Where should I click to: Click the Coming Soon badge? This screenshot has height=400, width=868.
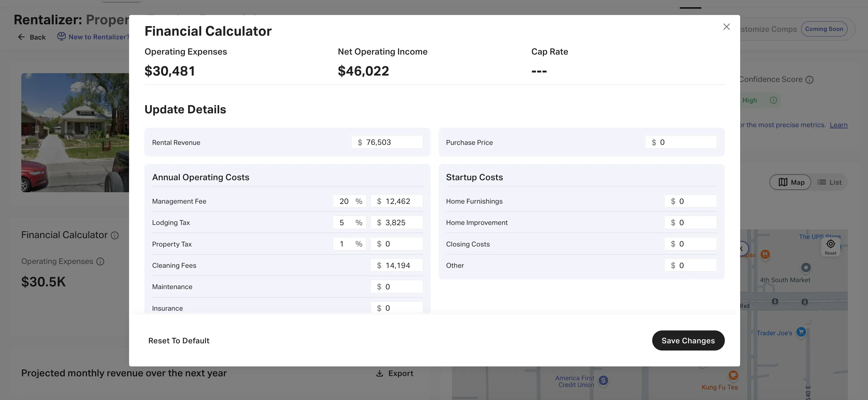click(x=824, y=29)
